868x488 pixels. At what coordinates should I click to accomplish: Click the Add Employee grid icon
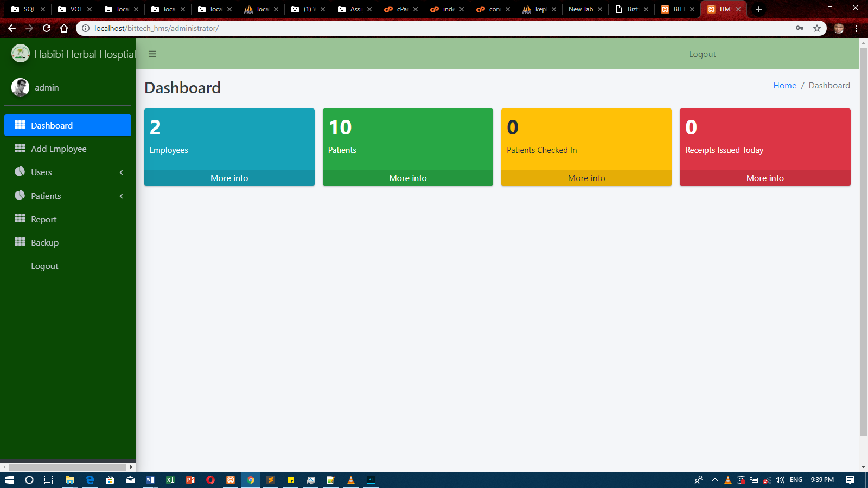(x=20, y=148)
